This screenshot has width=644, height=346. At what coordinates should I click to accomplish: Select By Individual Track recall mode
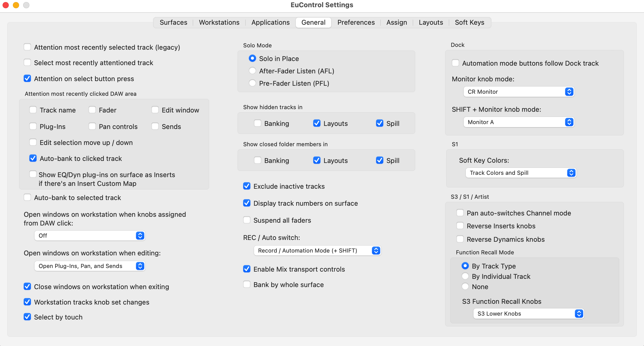(x=465, y=276)
